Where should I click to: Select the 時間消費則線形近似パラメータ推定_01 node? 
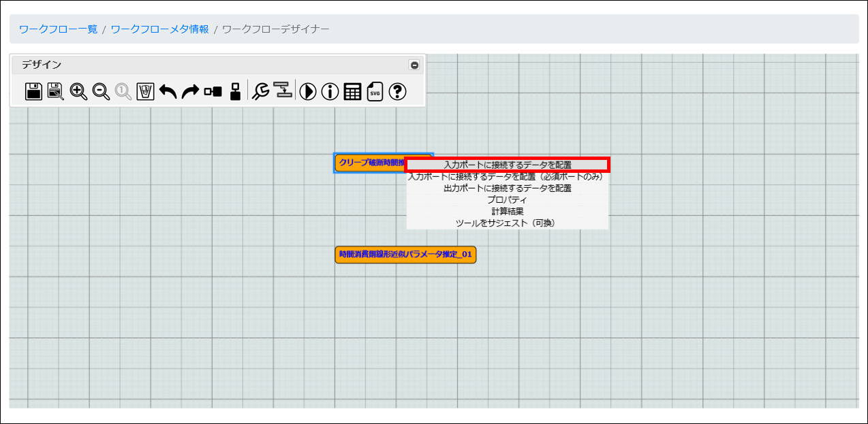point(405,255)
